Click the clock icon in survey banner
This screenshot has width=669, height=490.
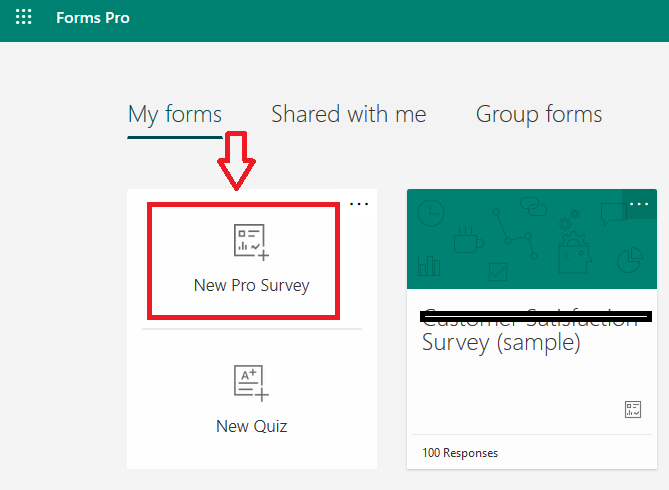pyautogui.click(x=431, y=213)
